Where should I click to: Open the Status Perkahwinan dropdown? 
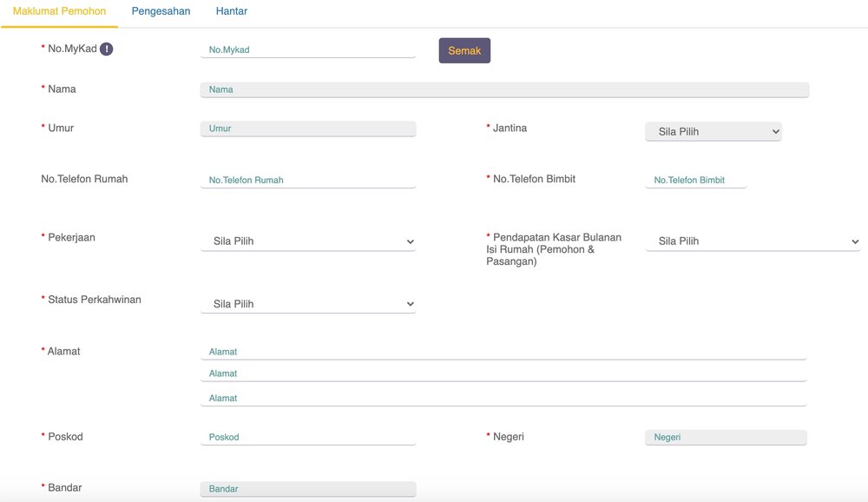point(308,303)
